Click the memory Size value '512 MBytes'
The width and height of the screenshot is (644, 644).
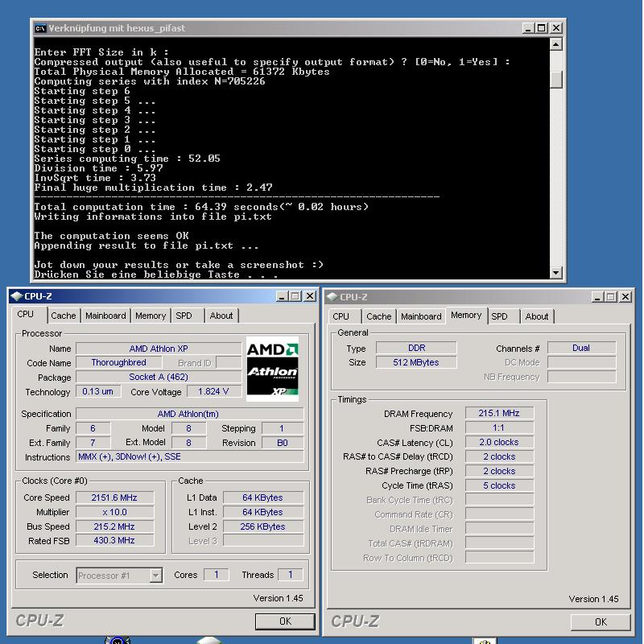416,362
